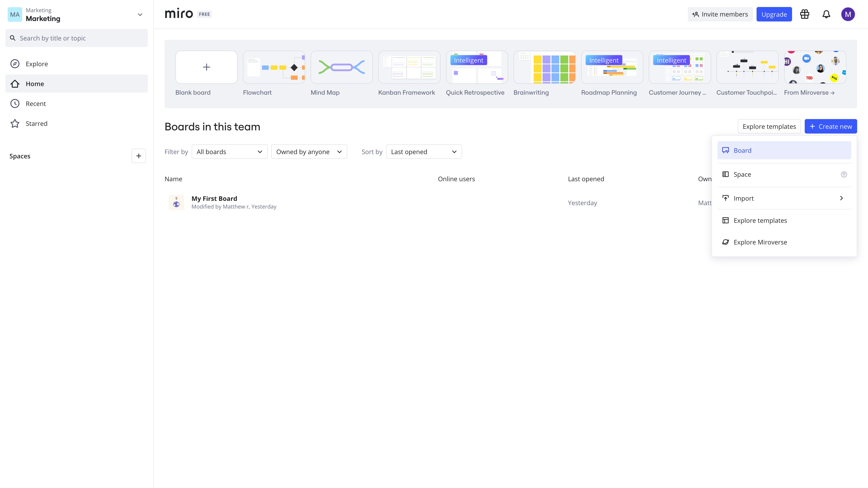The width and height of the screenshot is (868, 488).
Task: Click the Home house icon
Action: [x=15, y=84]
